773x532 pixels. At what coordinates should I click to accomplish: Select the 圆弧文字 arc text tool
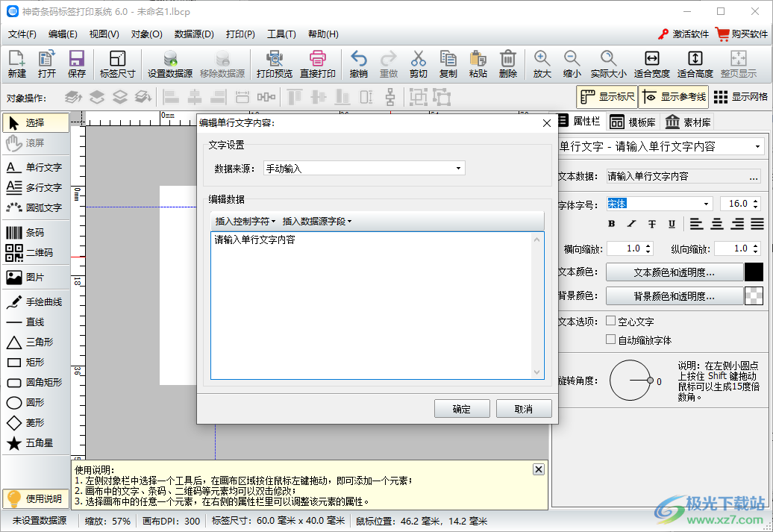[36, 207]
